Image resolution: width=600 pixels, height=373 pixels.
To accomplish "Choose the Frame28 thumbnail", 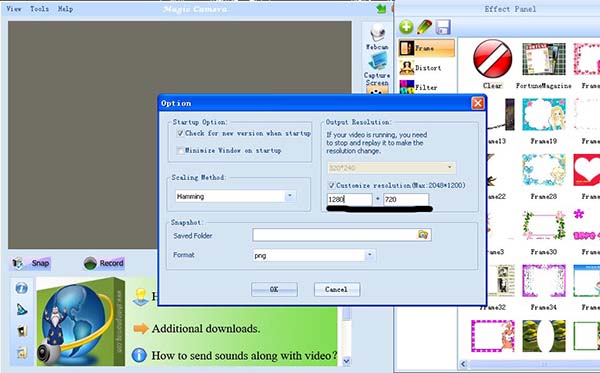I will [544, 170].
